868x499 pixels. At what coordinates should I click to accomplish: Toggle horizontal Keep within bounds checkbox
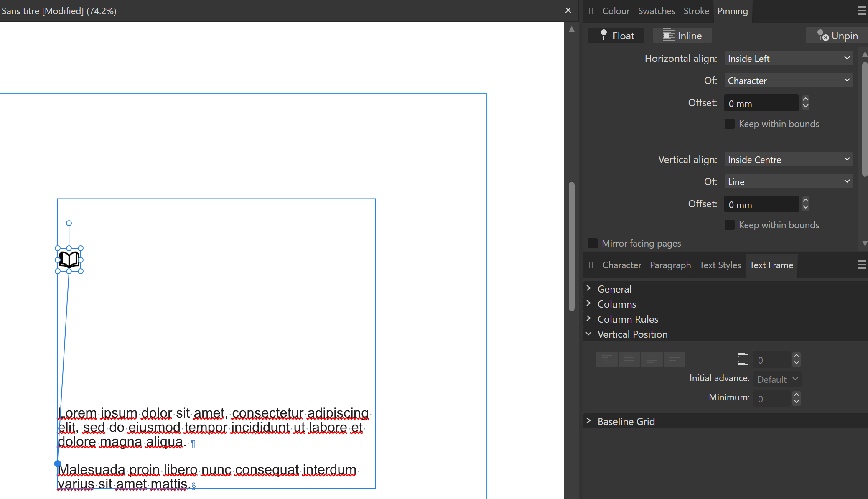coord(730,124)
